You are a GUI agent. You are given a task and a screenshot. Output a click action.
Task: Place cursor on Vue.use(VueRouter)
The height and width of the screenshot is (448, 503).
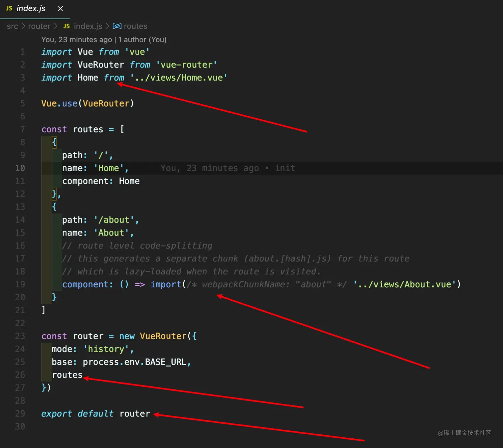tap(87, 103)
